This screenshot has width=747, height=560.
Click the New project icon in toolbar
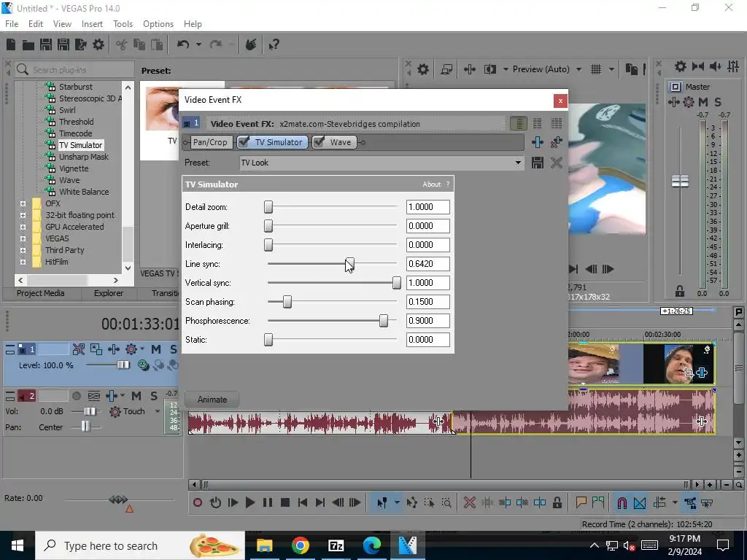pyautogui.click(x=10, y=44)
